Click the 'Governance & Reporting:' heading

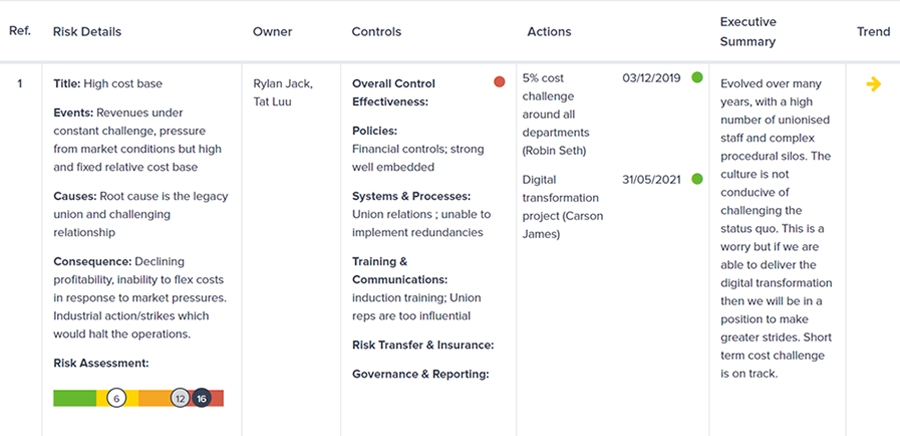420,374
